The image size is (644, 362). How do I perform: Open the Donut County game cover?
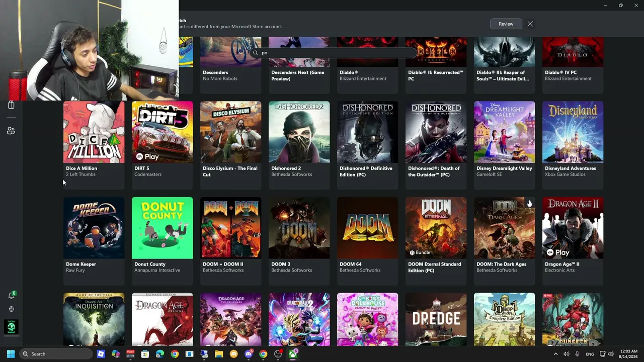[162, 228]
